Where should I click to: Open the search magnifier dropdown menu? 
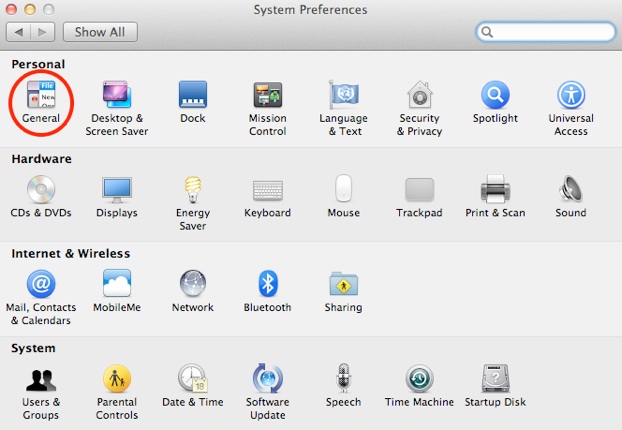coord(488,32)
